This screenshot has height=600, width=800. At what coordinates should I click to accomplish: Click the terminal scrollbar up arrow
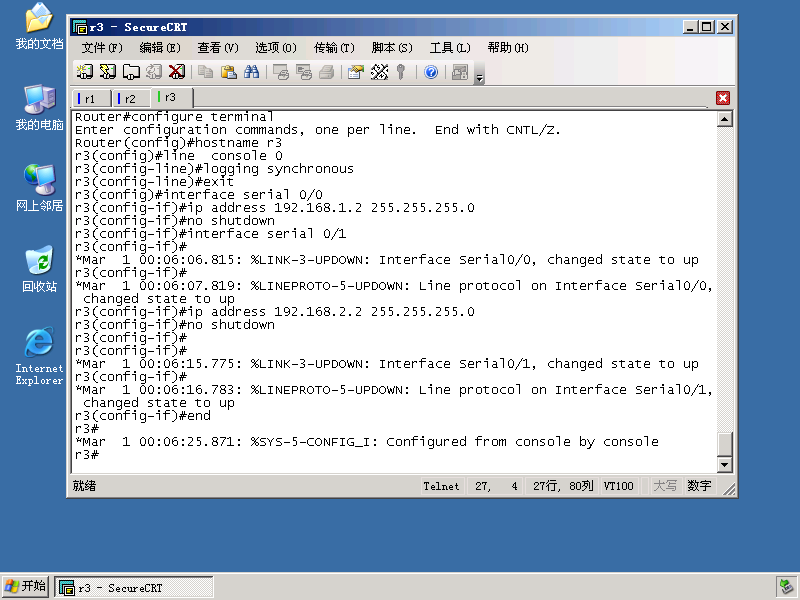pyautogui.click(x=724, y=119)
